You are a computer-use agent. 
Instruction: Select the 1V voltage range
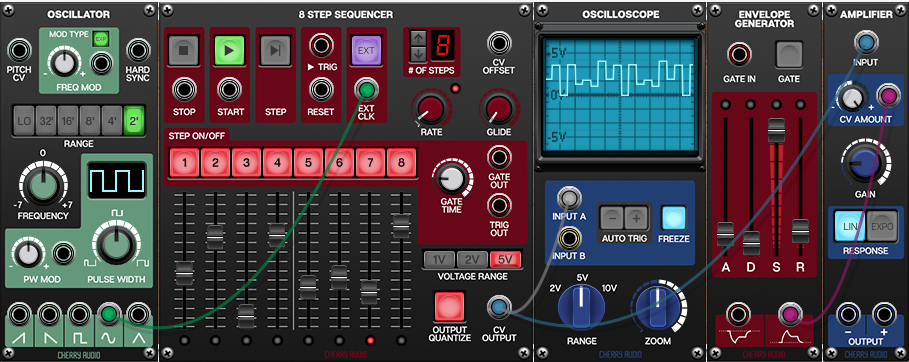pos(439,260)
